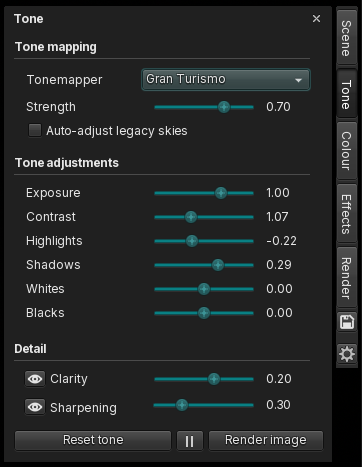Close the Tone panel with the X
362x467 pixels.
[316, 19]
